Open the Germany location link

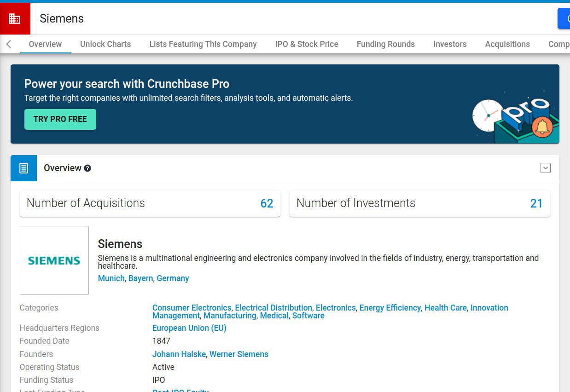pyautogui.click(x=173, y=278)
